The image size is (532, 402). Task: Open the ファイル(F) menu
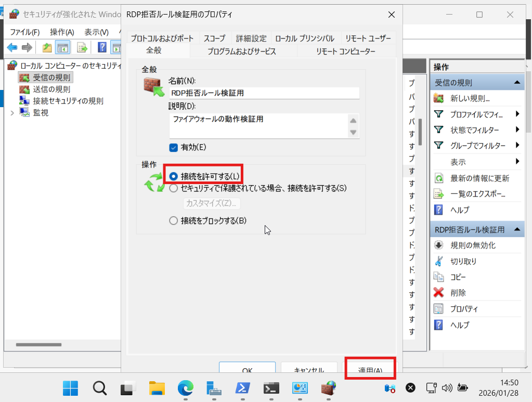pyautogui.click(x=25, y=32)
